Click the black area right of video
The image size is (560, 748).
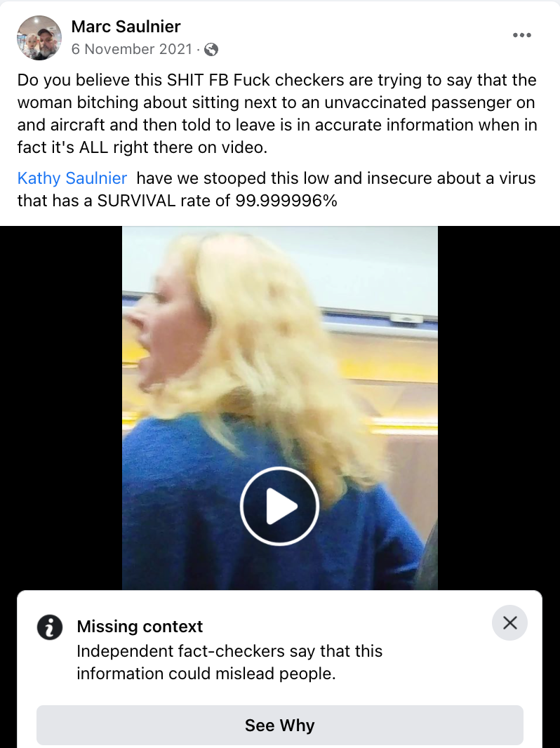pyautogui.click(x=499, y=408)
